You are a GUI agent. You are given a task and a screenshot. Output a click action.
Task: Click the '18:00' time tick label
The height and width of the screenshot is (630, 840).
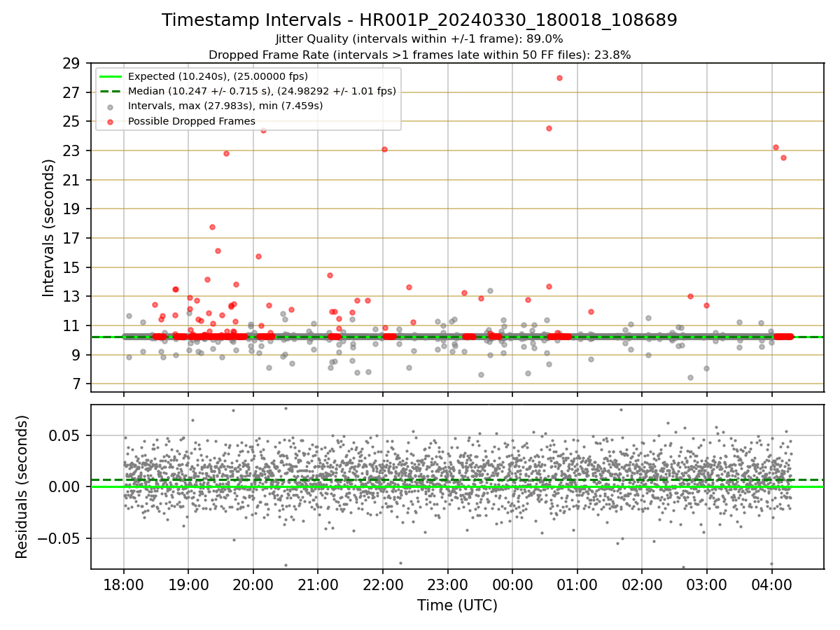point(124,584)
